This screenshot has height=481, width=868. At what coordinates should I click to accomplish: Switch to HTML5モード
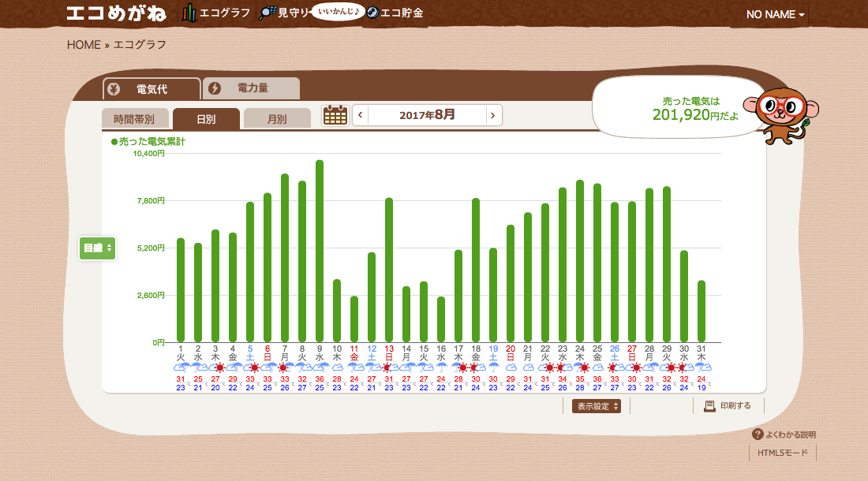tap(783, 453)
